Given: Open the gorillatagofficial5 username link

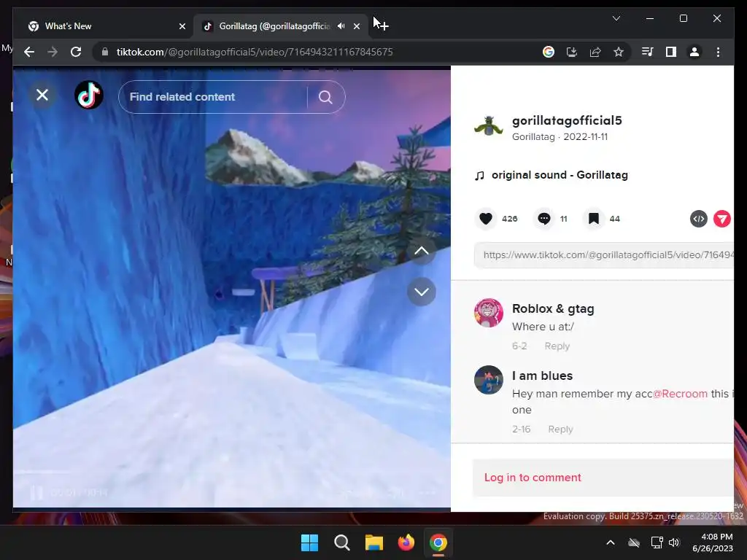Looking at the screenshot, I should 567,120.
